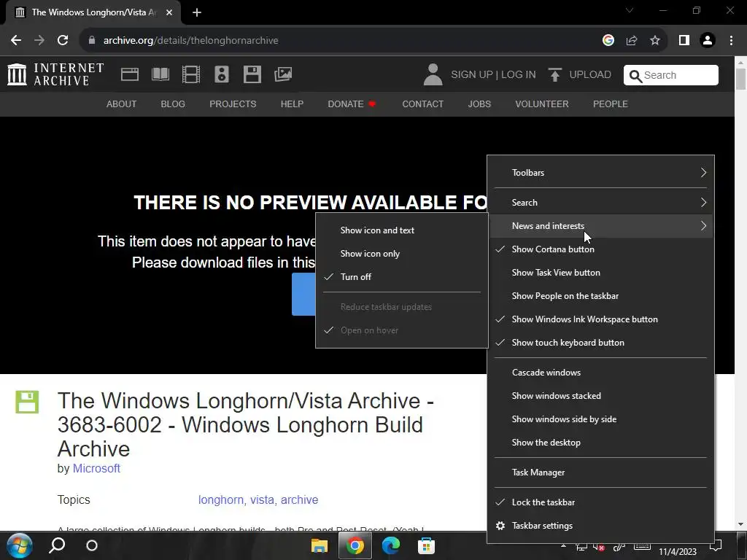Open the Web (Wayback) media icon
The image size is (747, 560).
coord(130,74)
